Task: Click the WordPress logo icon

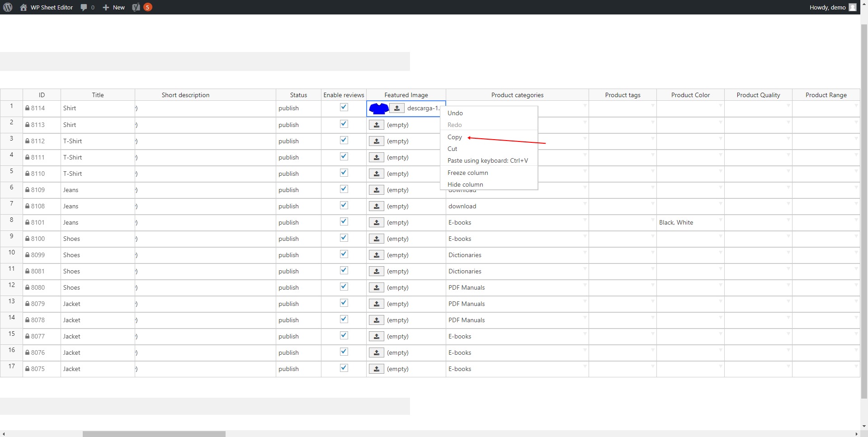Action: tap(8, 7)
